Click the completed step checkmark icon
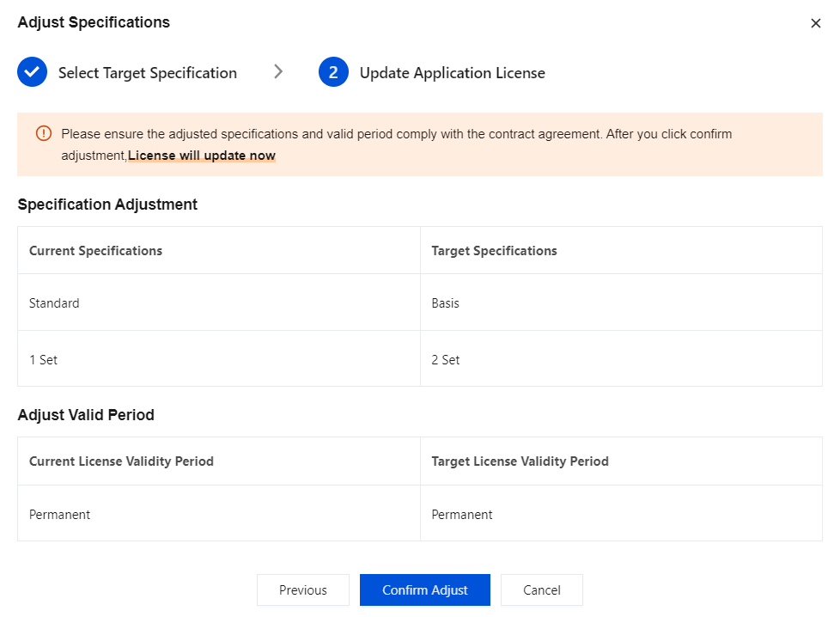The image size is (840, 617). [x=32, y=73]
